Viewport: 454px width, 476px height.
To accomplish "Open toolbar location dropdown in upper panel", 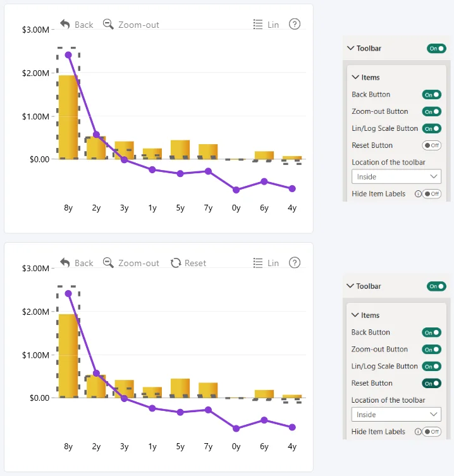I will 396,176.
